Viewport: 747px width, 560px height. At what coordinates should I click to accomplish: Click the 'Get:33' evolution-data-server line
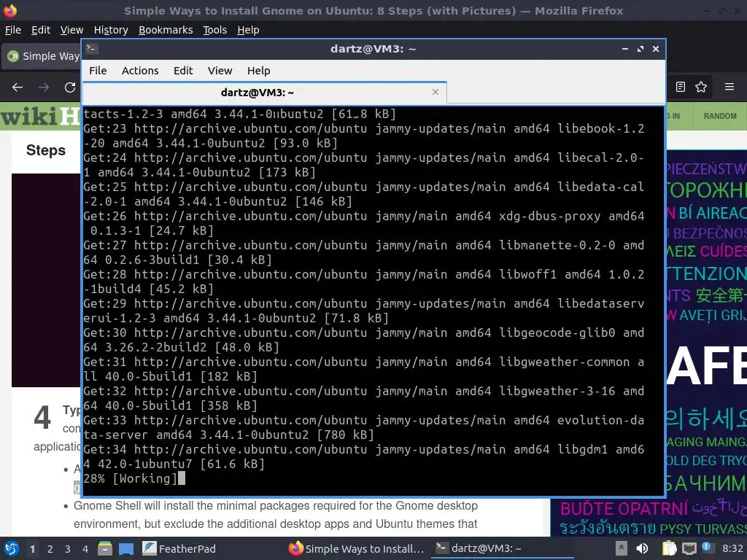pyautogui.click(x=364, y=427)
